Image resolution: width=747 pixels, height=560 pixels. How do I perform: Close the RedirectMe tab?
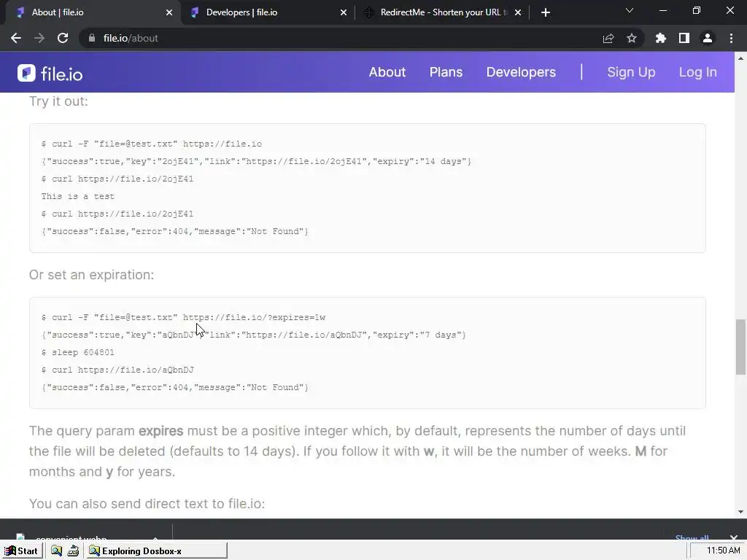(x=518, y=12)
